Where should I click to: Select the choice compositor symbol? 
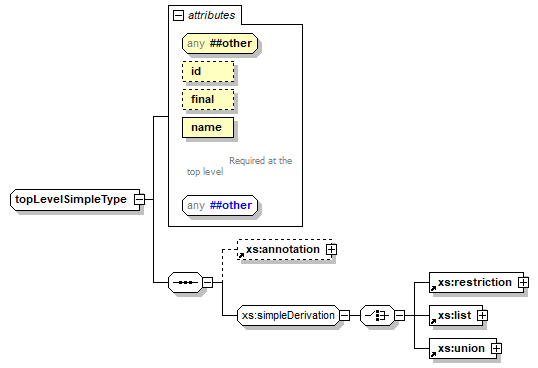[x=377, y=315]
